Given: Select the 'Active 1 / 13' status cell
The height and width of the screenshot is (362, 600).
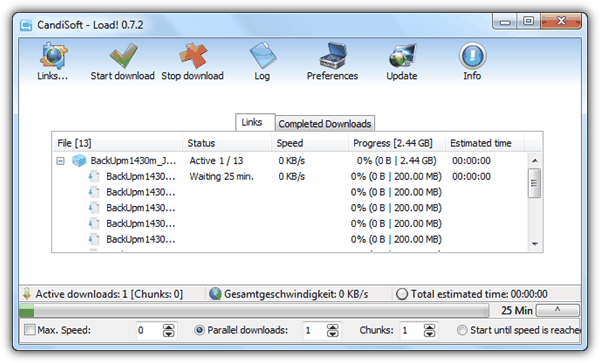Looking at the screenshot, I should [x=216, y=161].
